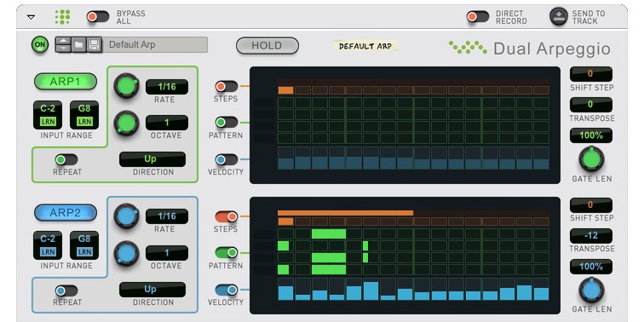Collapse the device with the top-left triangle
This screenshot has width=644, height=322.
click(31, 17)
